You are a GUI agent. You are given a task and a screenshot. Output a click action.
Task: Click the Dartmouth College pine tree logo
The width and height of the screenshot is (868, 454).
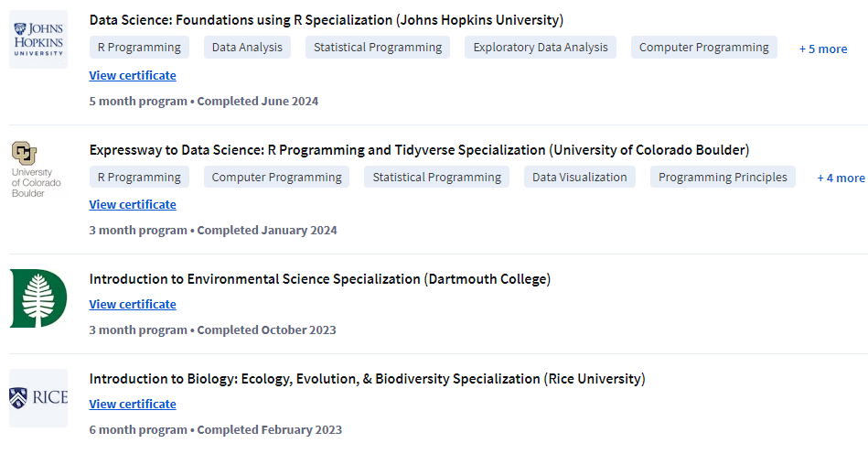pyautogui.click(x=38, y=298)
